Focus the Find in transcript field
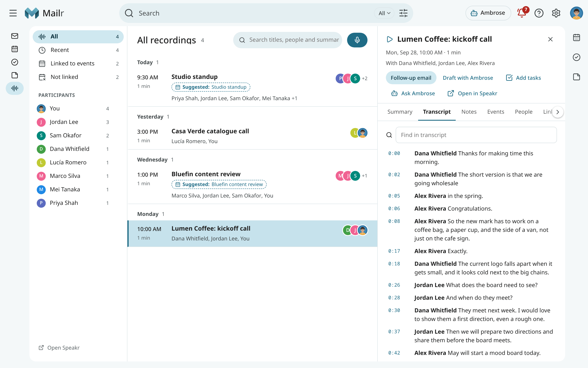 click(x=476, y=135)
